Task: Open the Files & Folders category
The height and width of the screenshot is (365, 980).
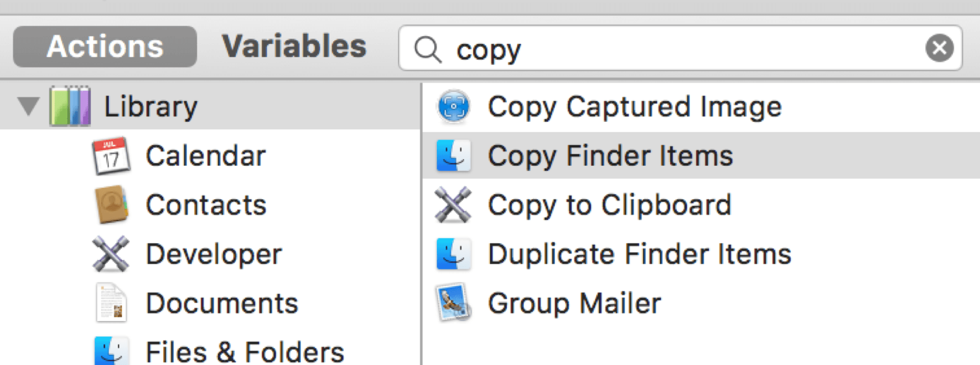Action: [245, 352]
